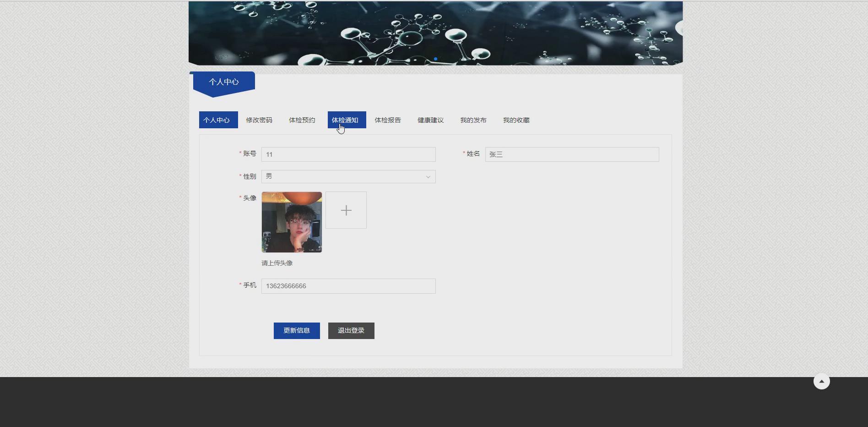Click the 请上传头像 upload hint text
Screen dimensions: 868x427
pos(277,263)
